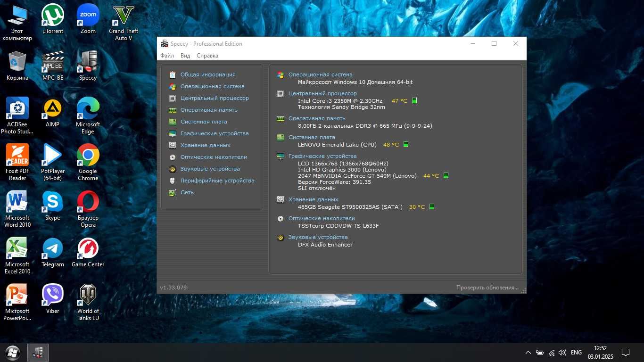Select Центральный процессор sidebar chip icon

point(173,98)
